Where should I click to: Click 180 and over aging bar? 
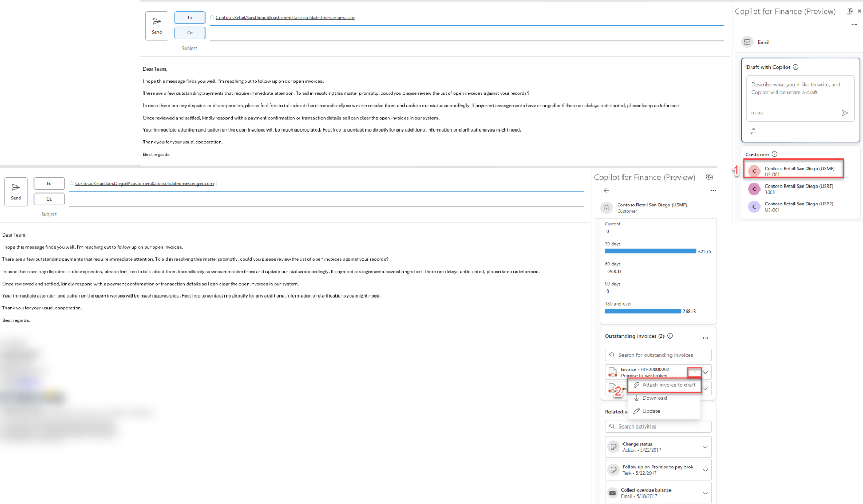coord(643,311)
